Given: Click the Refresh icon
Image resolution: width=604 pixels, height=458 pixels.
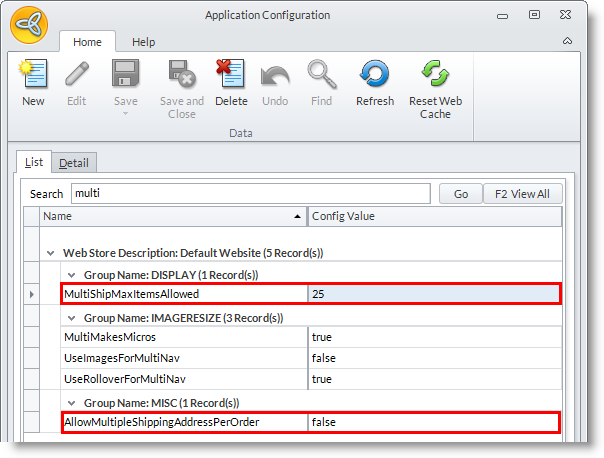Looking at the screenshot, I should pos(375,76).
